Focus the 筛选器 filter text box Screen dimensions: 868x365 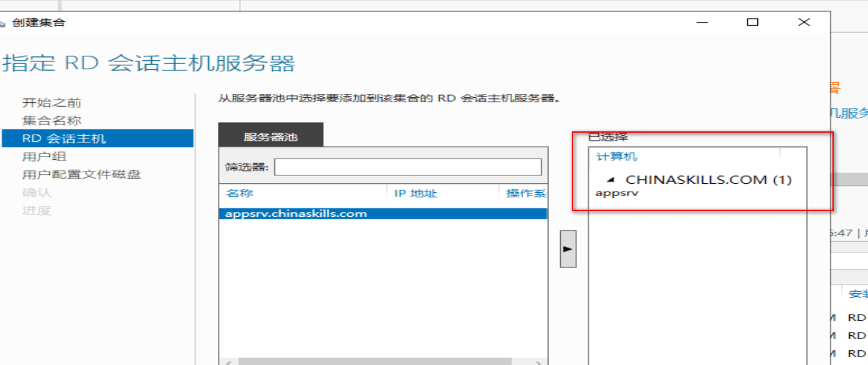(x=407, y=167)
